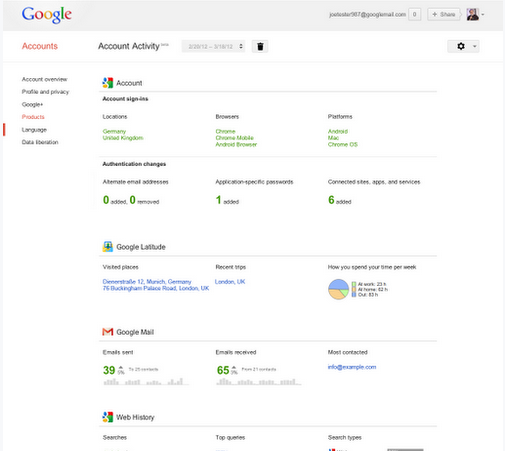
Task: Open Data liberation page
Action: [40, 142]
